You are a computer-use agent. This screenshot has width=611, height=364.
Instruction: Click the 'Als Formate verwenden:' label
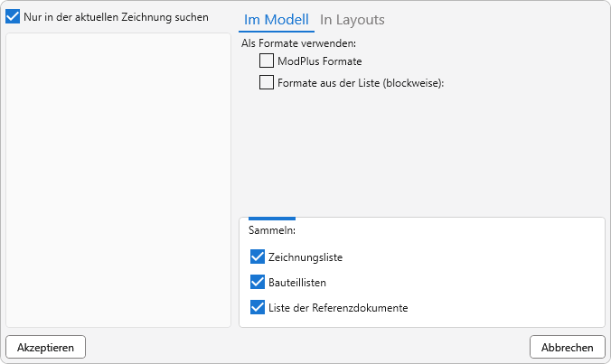coord(298,43)
